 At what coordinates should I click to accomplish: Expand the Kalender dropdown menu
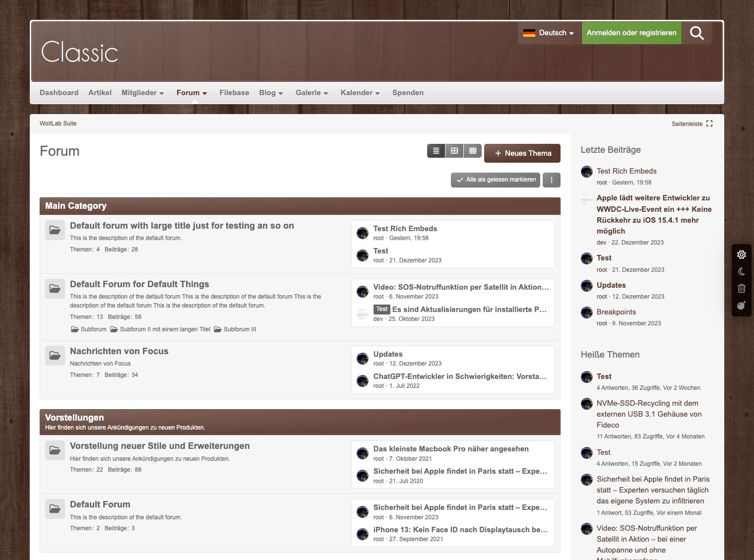(360, 93)
